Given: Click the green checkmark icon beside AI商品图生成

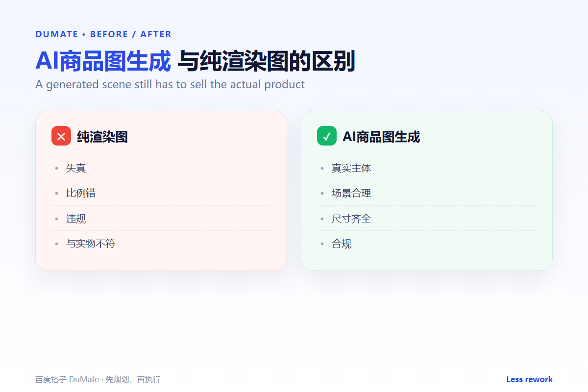Looking at the screenshot, I should tap(327, 136).
